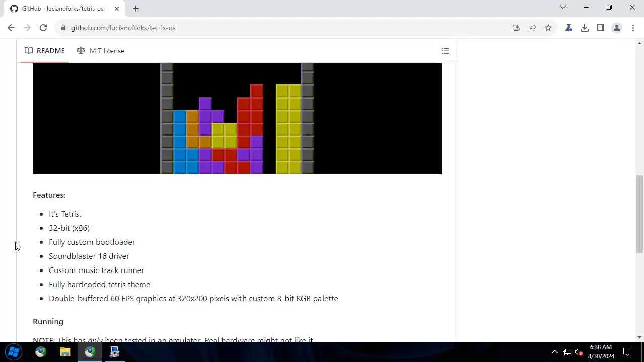Click the scrollbar up arrow
Viewport: 644px width, 362px height.
[x=639, y=44]
